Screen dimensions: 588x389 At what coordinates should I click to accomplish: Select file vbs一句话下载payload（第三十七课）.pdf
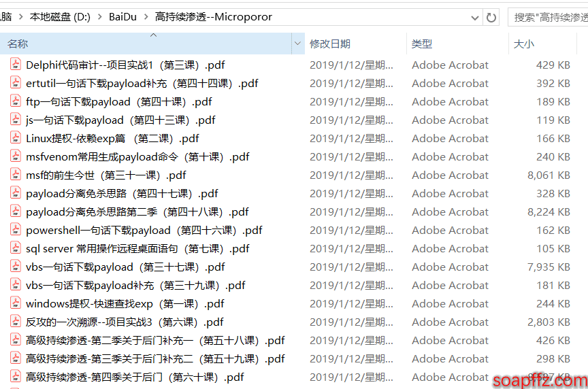pyautogui.click(x=125, y=267)
